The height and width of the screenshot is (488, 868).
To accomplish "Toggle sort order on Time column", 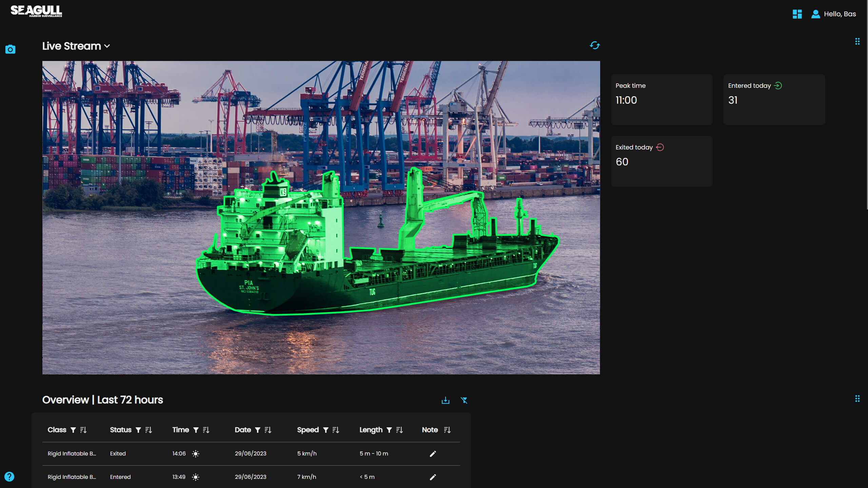I will [206, 430].
